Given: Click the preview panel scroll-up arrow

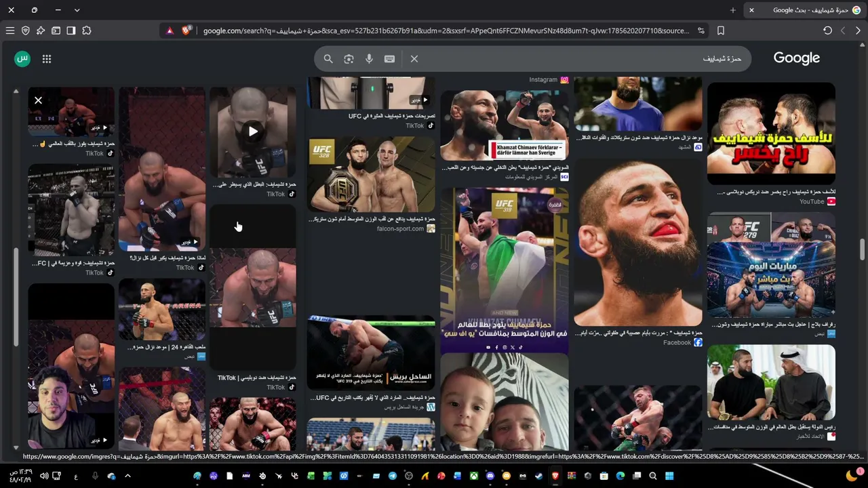Looking at the screenshot, I should coord(16,91).
